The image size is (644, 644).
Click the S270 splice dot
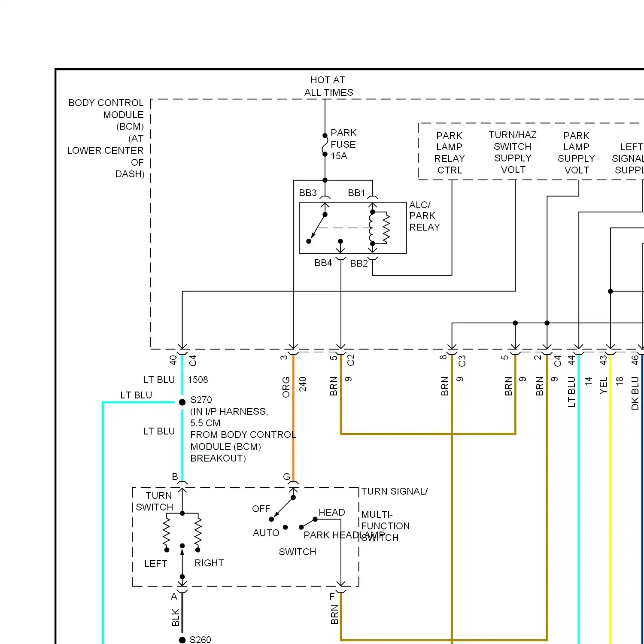click(x=182, y=402)
